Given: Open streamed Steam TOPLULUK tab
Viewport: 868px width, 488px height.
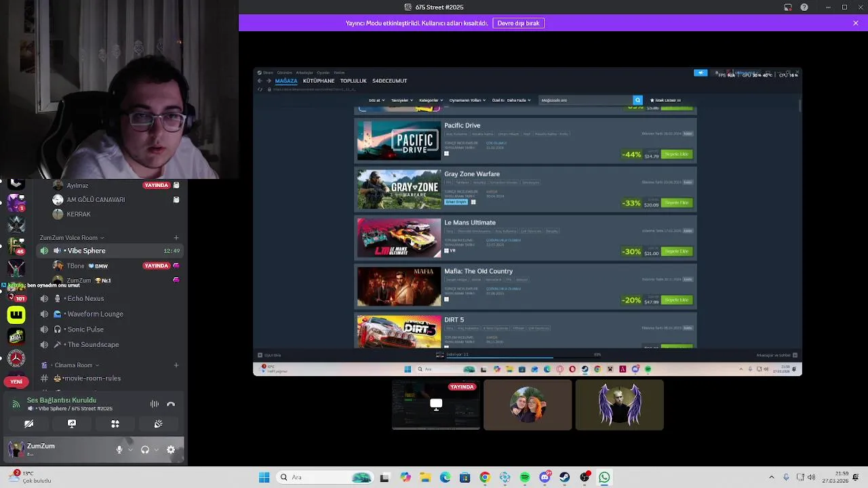Looking at the screenshot, I should coord(353,81).
